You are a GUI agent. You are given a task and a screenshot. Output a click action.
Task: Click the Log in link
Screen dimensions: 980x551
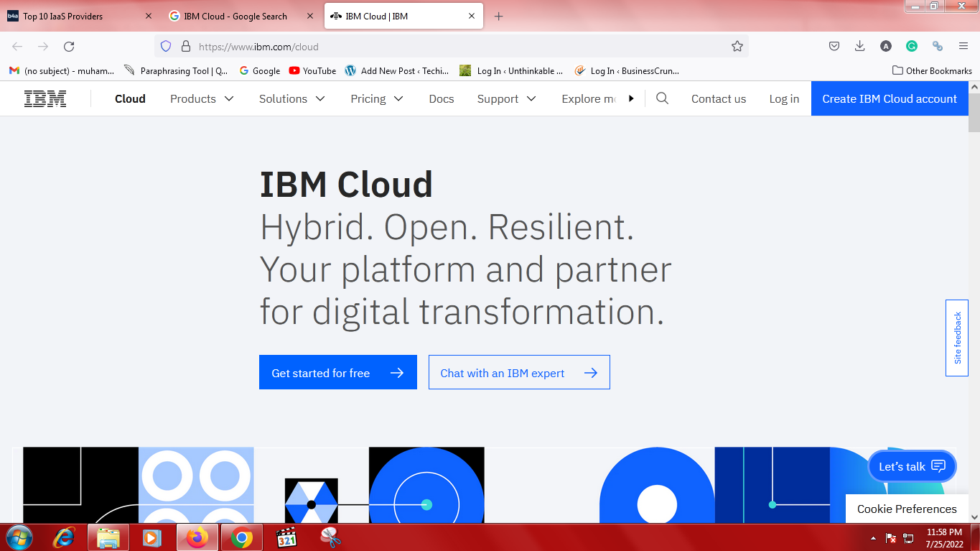pyautogui.click(x=784, y=98)
